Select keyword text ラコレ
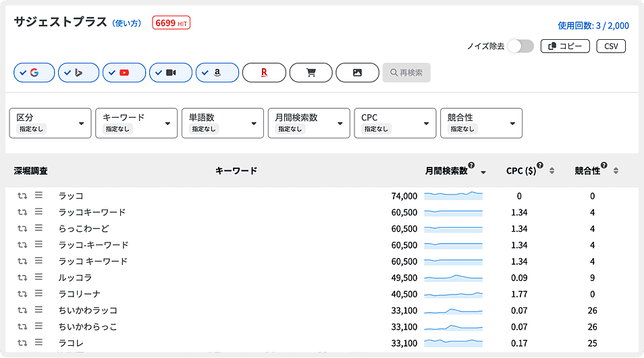This screenshot has width=644, height=358. (x=71, y=343)
